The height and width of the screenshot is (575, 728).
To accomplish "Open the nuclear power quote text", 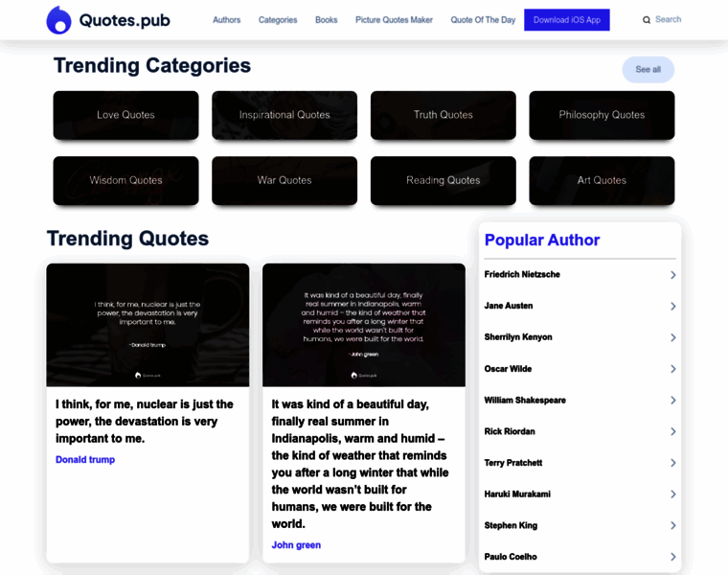I will pos(145,422).
